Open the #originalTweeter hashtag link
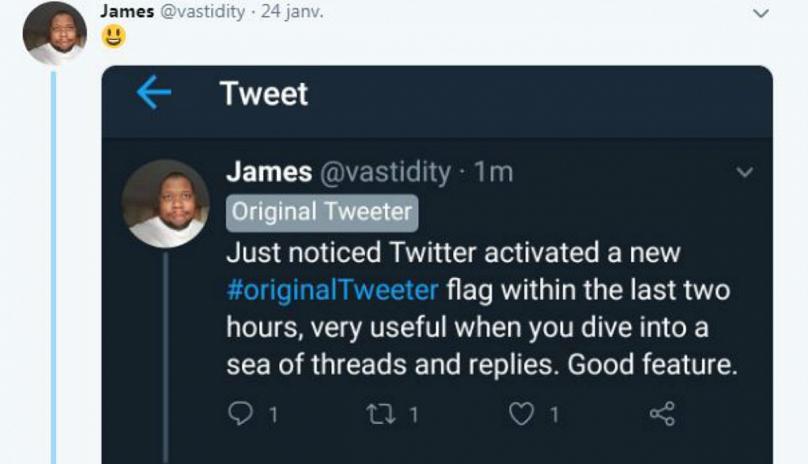This screenshot has height=464, width=808. (x=332, y=290)
